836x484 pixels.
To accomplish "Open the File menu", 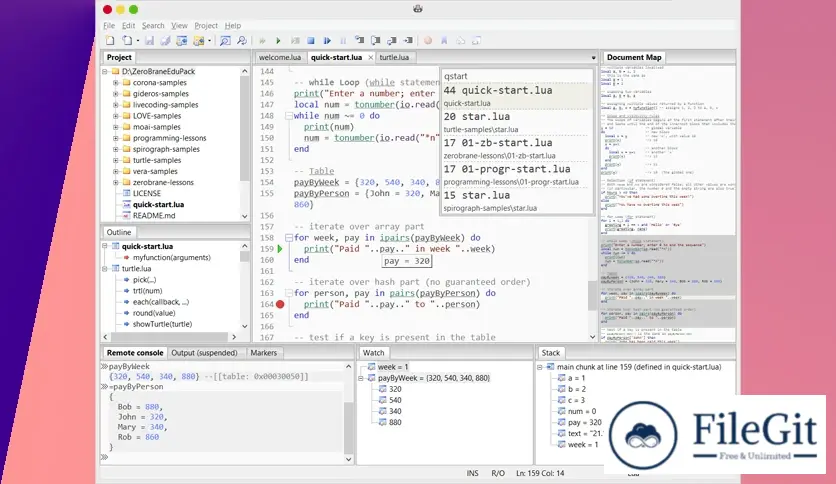I will [109, 26].
